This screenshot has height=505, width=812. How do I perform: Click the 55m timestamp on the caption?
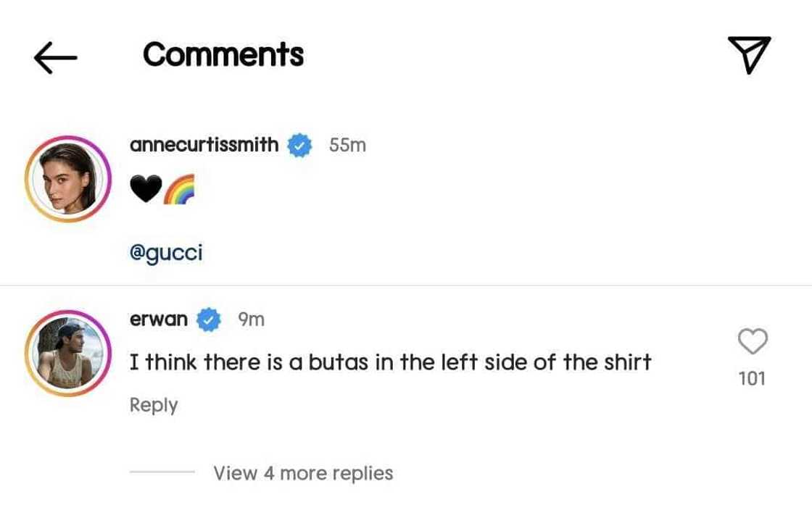347,145
